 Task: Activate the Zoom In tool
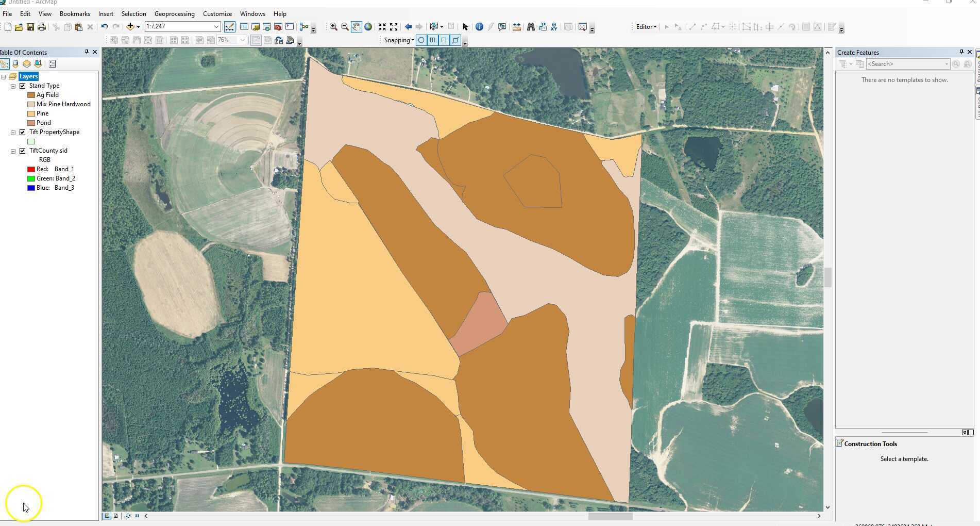point(333,27)
